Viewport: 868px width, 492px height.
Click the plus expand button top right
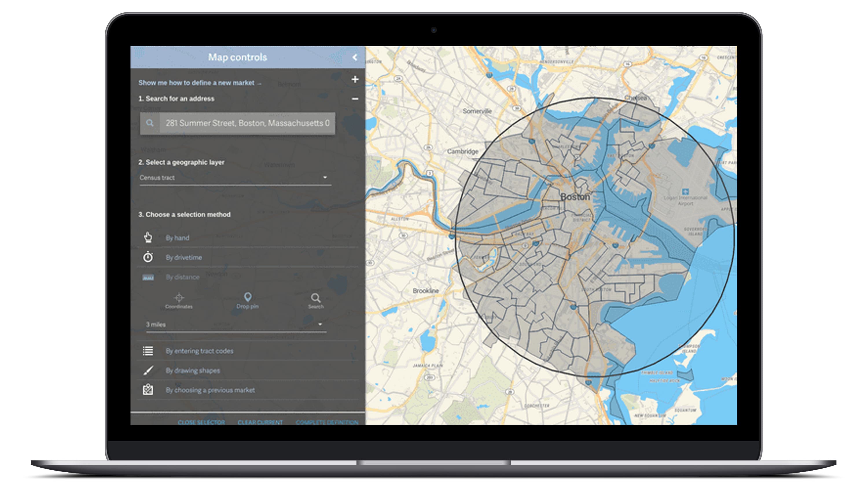click(x=355, y=80)
